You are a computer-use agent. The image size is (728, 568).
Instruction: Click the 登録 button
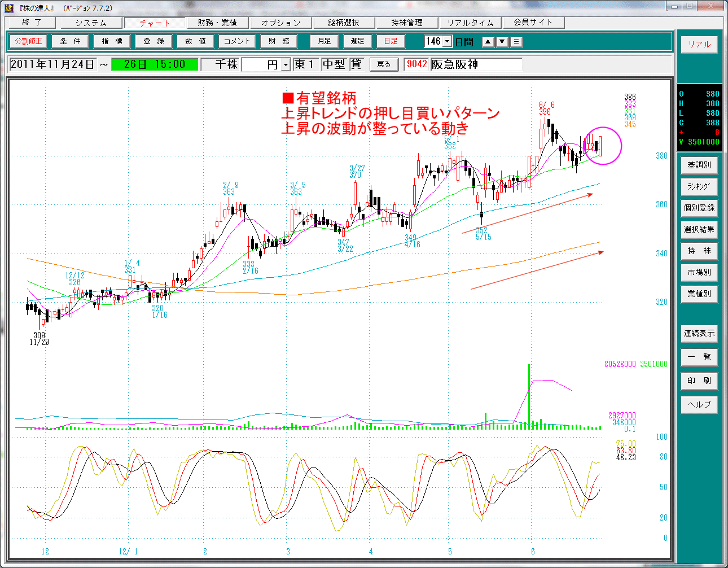(x=154, y=41)
